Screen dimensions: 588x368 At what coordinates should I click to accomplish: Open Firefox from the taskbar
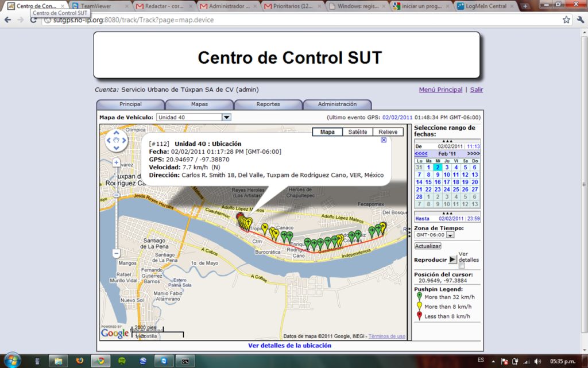pyautogui.click(x=79, y=361)
